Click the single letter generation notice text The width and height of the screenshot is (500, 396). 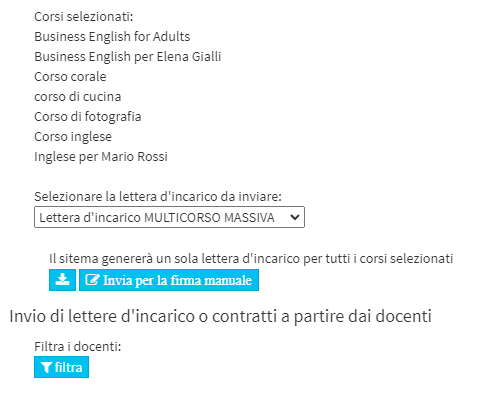(251, 259)
